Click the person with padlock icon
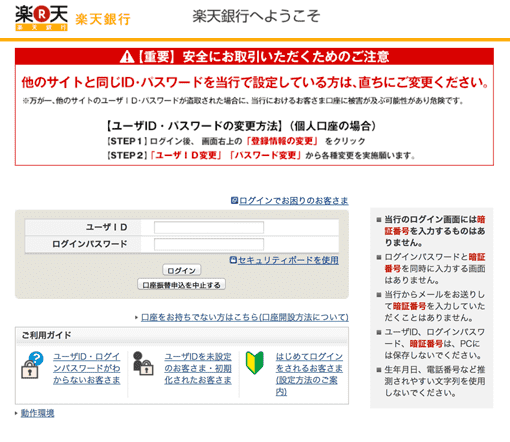This screenshot has width=510, height=442. pos(143,364)
